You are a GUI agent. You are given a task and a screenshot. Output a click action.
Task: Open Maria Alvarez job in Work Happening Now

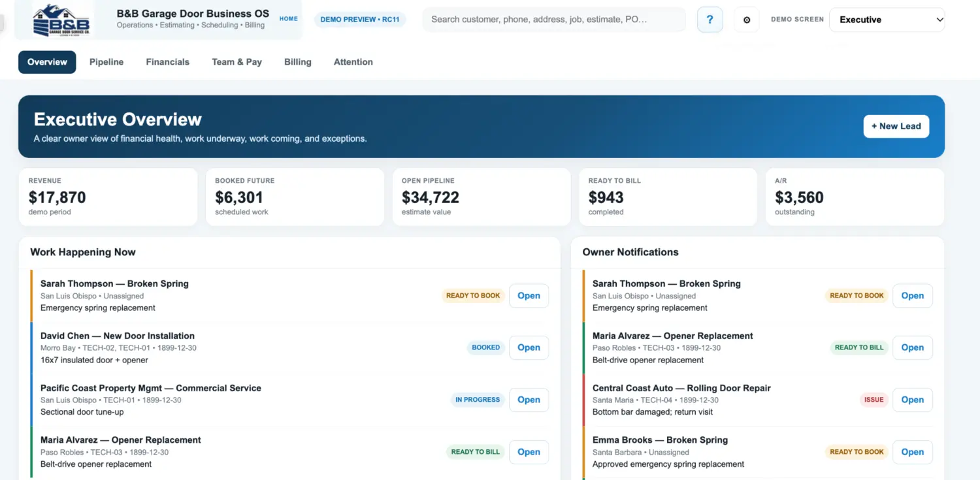(529, 452)
